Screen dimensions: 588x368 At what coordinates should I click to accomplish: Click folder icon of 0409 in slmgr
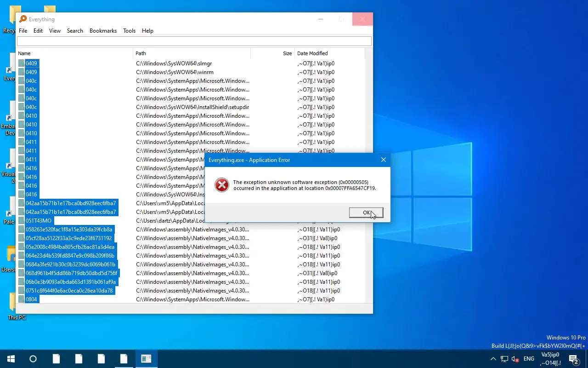[21, 63]
